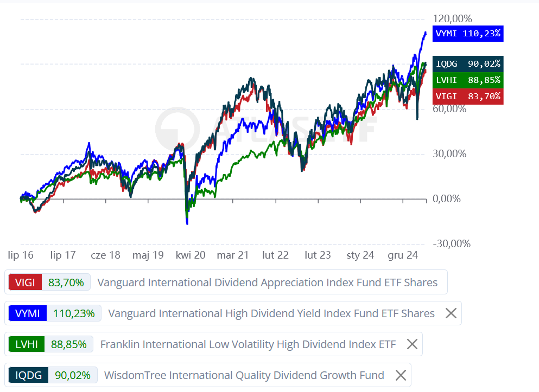Viewport: 539px width, 392px height.
Task: Click the VIGI 83,70% chart end label
Action: tap(468, 97)
